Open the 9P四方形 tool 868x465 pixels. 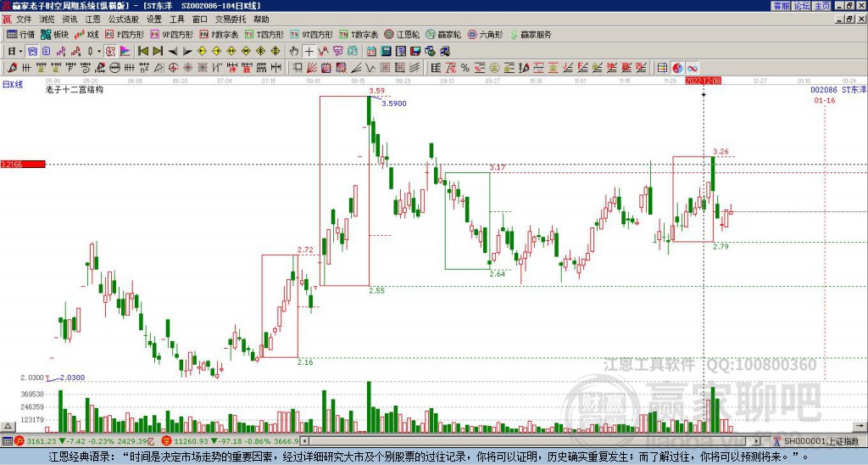(172, 34)
